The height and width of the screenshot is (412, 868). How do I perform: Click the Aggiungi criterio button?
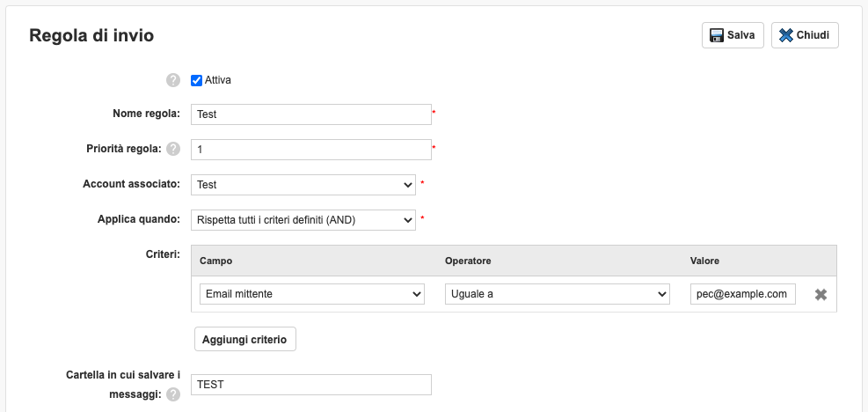tap(244, 340)
